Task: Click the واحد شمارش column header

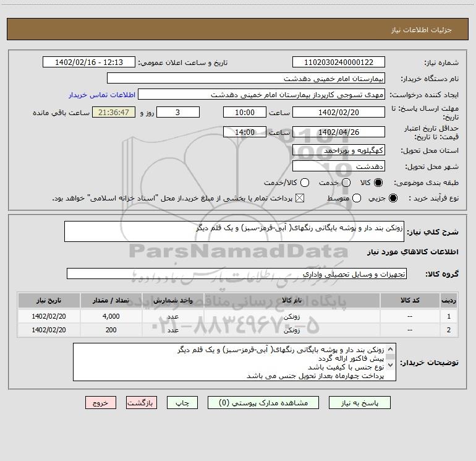Action: coord(172,300)
